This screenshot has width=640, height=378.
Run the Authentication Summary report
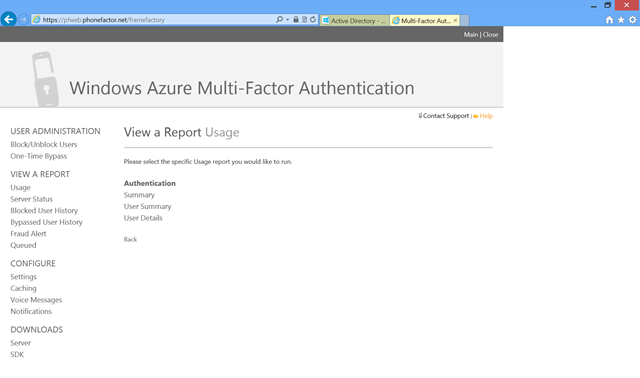click(x=139, y=195)
